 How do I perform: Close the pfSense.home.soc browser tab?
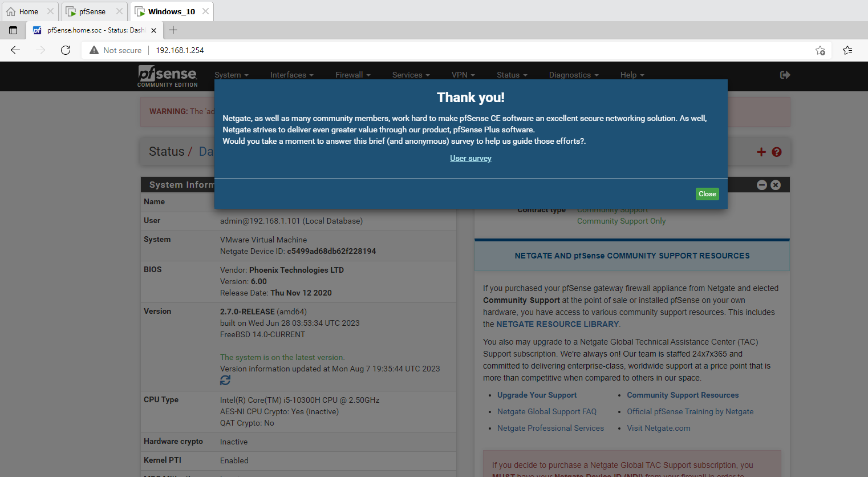(x=153, y=30)
